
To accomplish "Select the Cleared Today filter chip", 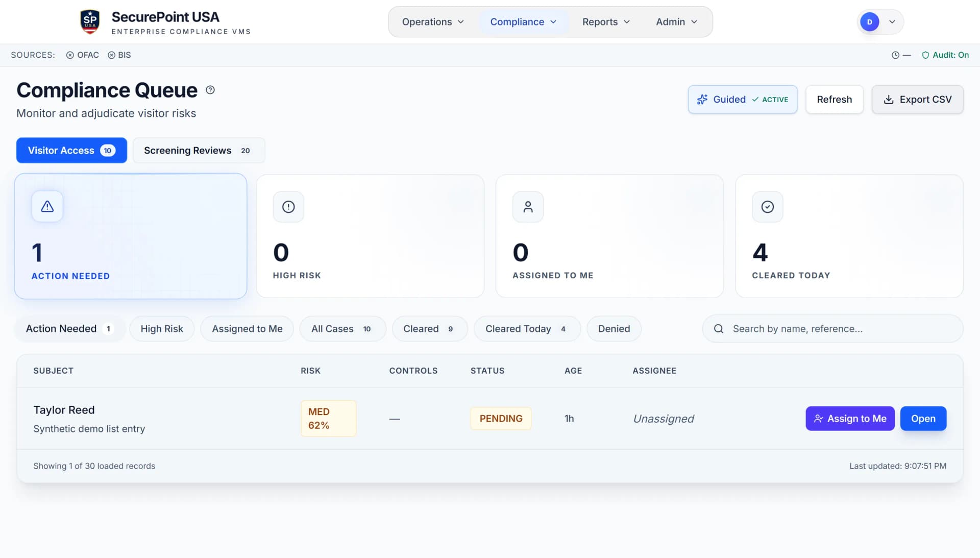I will click(527, 329).
